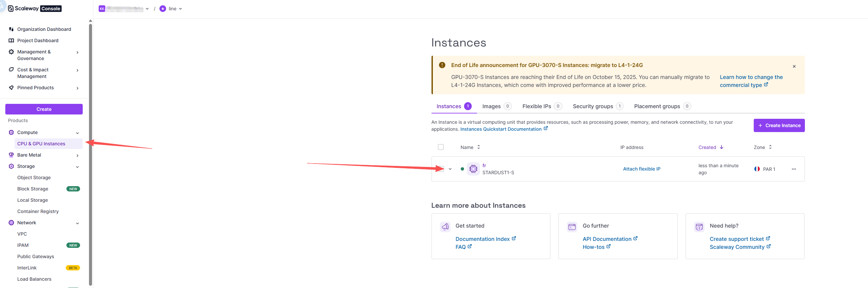
Task: Switch to the Images tab
Action: click(x=497, y=106)
